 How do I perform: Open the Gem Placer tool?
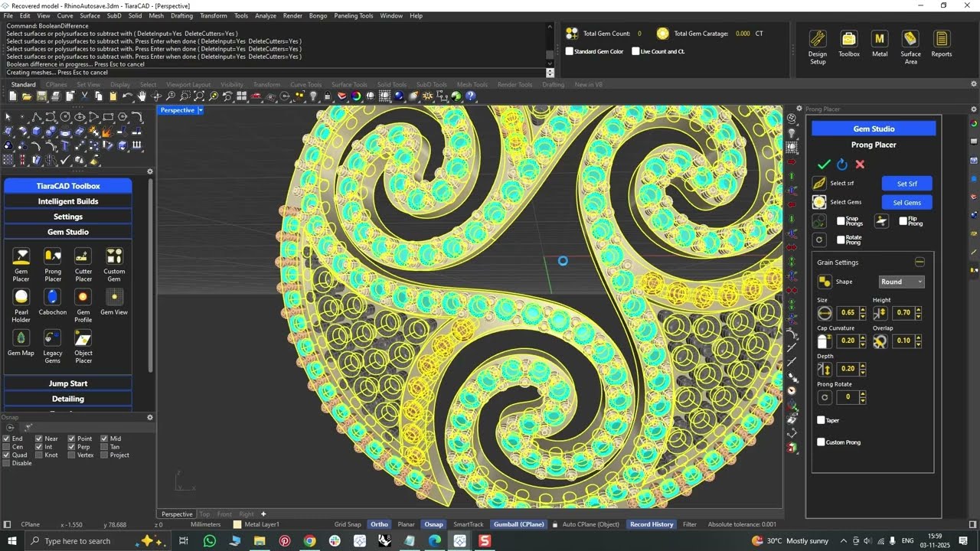click(x=21, y=264)
